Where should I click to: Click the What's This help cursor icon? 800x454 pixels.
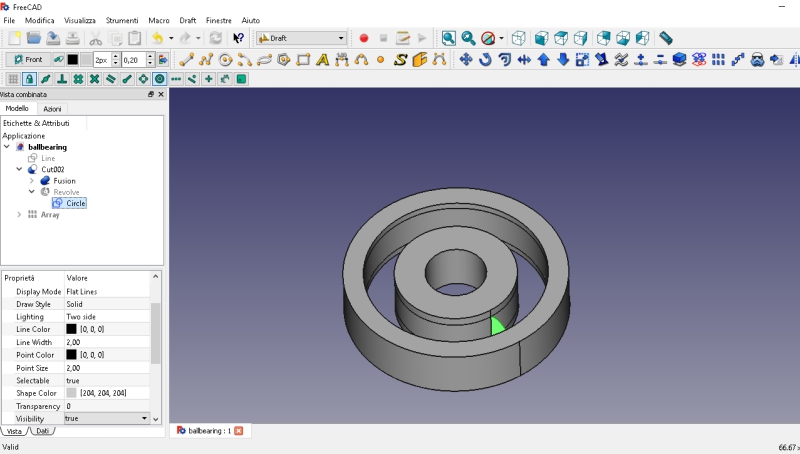(238, 38)
